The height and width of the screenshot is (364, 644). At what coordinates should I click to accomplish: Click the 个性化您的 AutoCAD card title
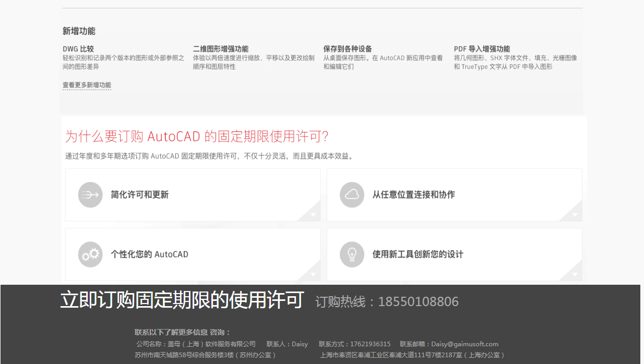[149, 254]
